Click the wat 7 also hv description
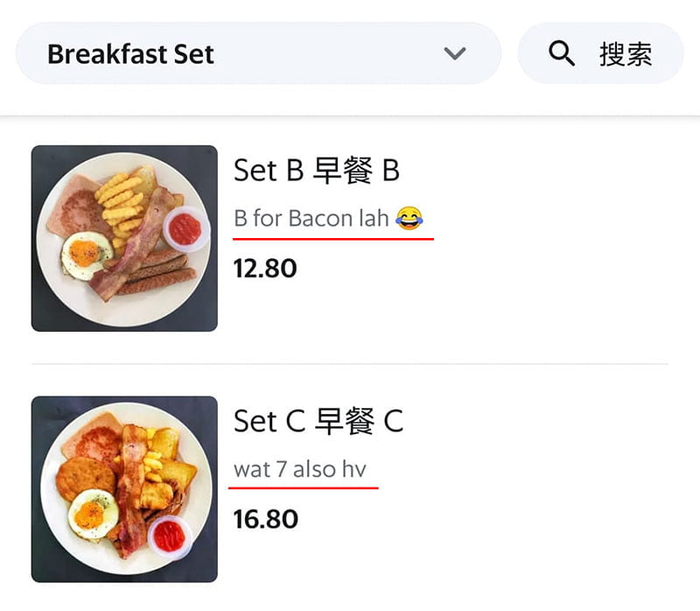 (x=300, y=469)
